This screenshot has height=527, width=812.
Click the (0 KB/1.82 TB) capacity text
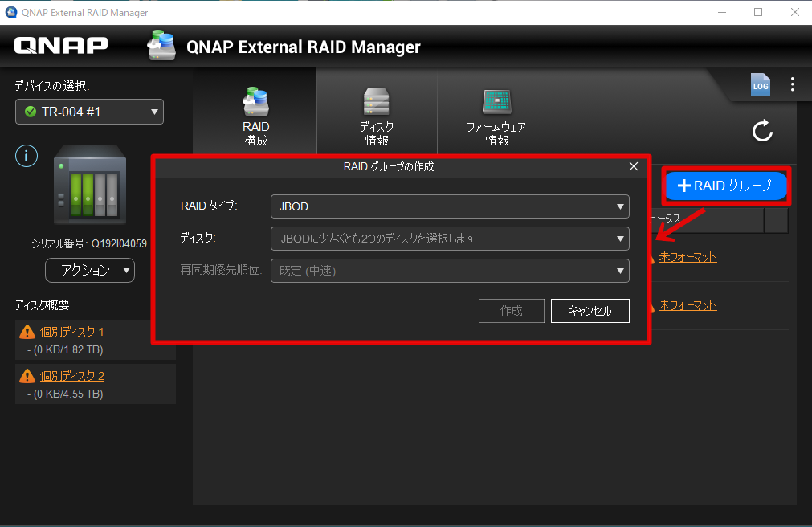67,349
